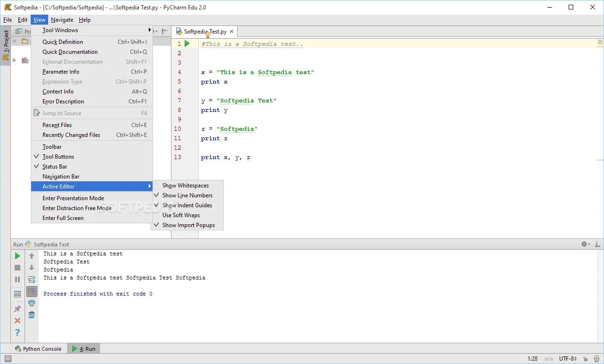
Task: Run code via gutter arrow on line 1
Action: [187, 43]
